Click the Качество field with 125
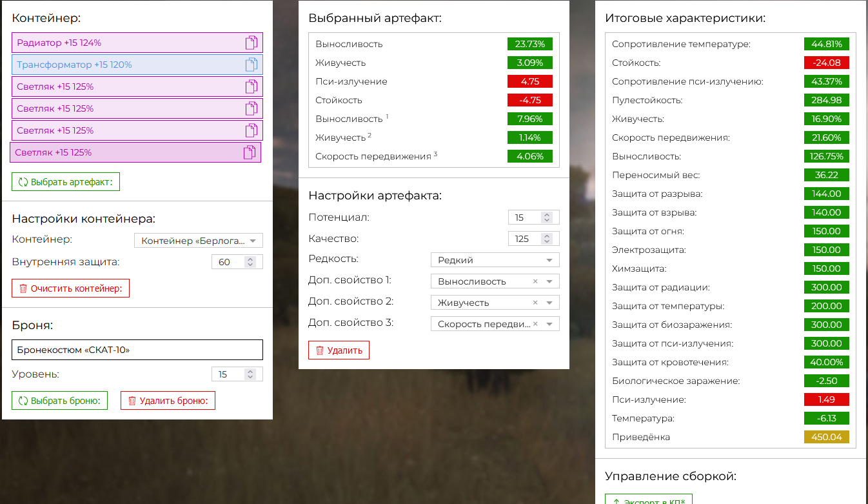This screenshot has height=504, width=868. click(534, 239)
